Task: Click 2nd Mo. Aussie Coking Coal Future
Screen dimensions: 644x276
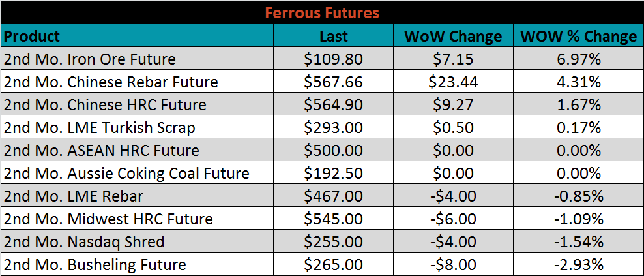Action: (x=126, y=174)
